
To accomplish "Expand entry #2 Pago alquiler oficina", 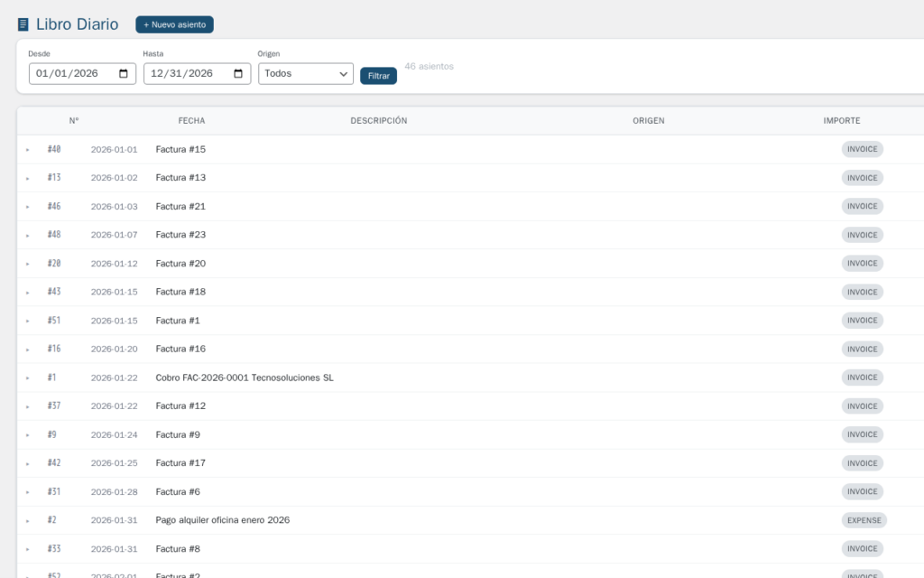I will point(25,520).
